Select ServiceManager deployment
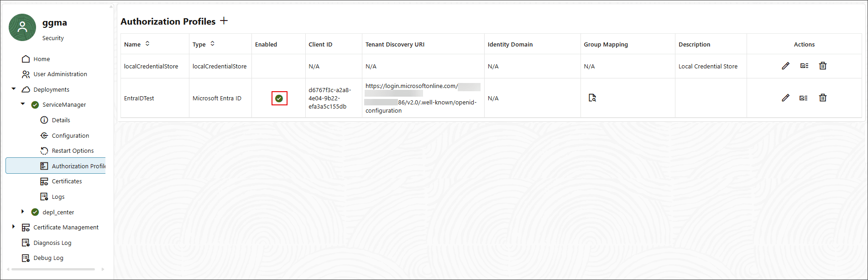This screenshot has width=868, height=280. point(64,105)
